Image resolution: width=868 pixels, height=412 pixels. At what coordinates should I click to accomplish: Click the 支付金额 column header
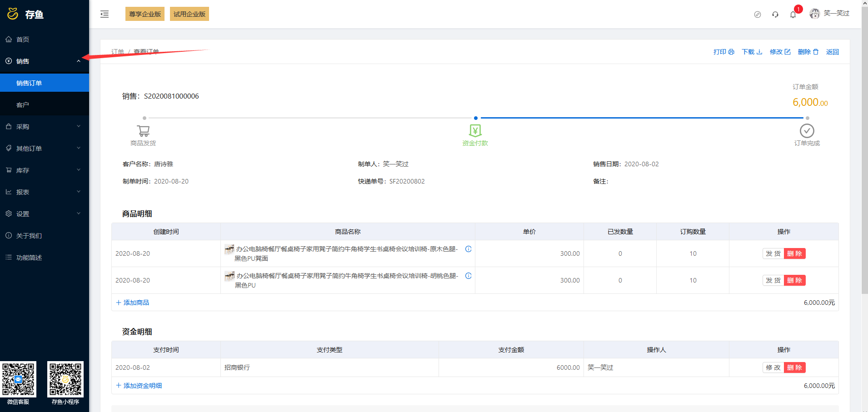point(511,350)
